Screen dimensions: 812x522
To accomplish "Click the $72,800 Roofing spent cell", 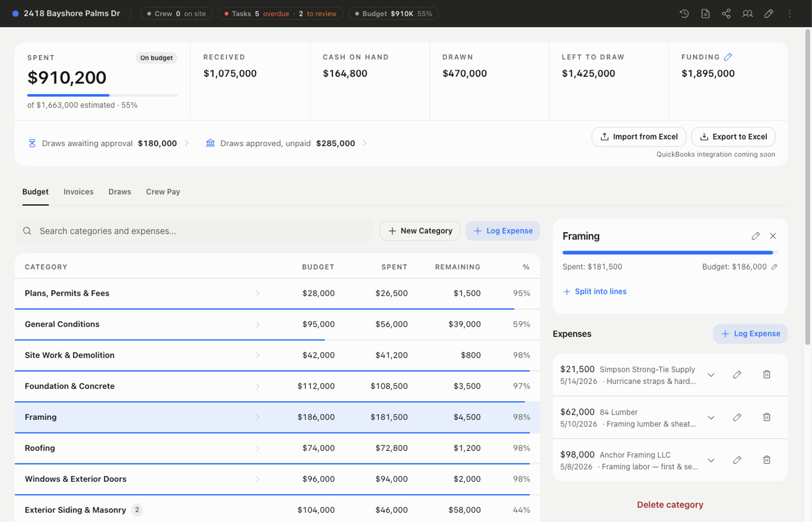I will [x=392, y=448].
